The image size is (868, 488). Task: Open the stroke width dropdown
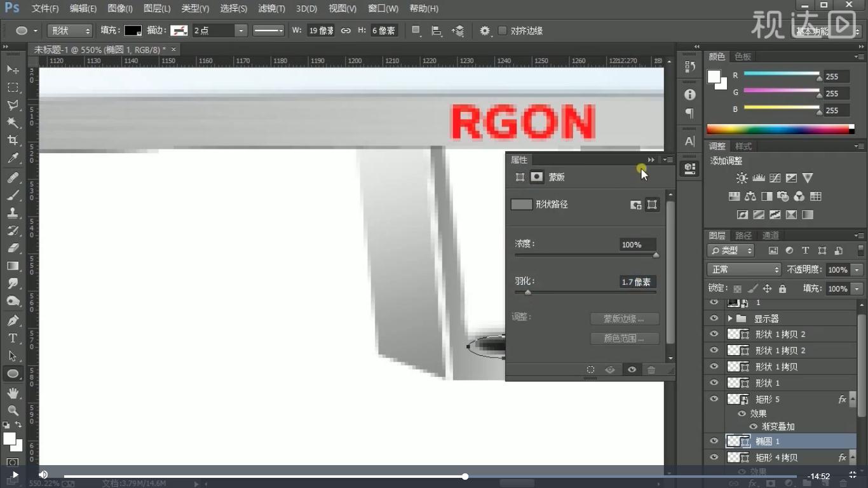coord(241,30)
